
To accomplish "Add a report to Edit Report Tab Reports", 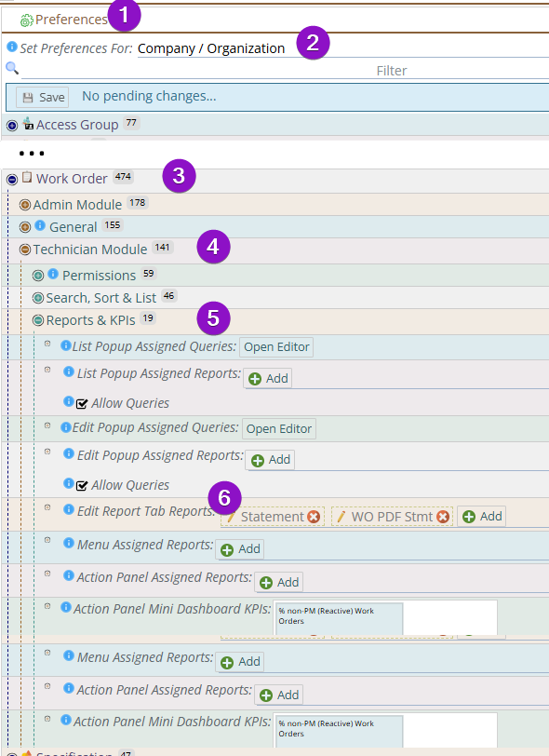I will [481, 517].
